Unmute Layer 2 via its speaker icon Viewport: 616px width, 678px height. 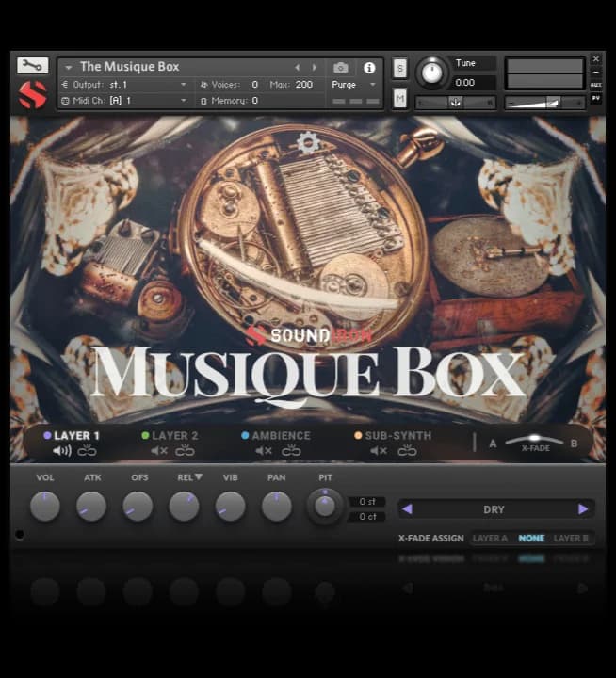(159, 451)
